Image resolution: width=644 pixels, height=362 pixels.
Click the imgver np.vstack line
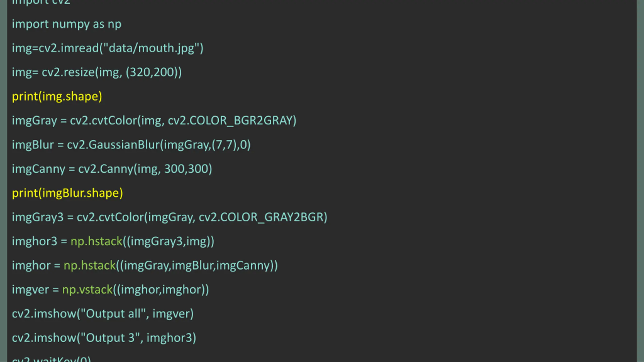(110, 290)
